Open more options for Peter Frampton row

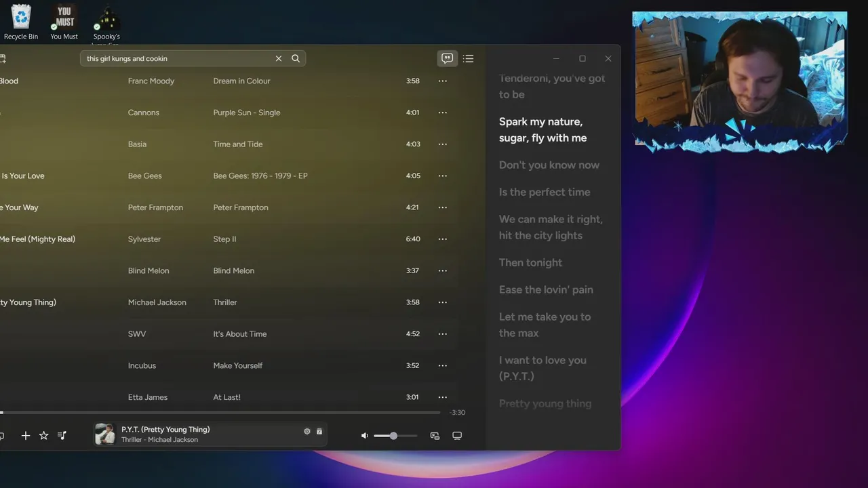click(443, 207)
